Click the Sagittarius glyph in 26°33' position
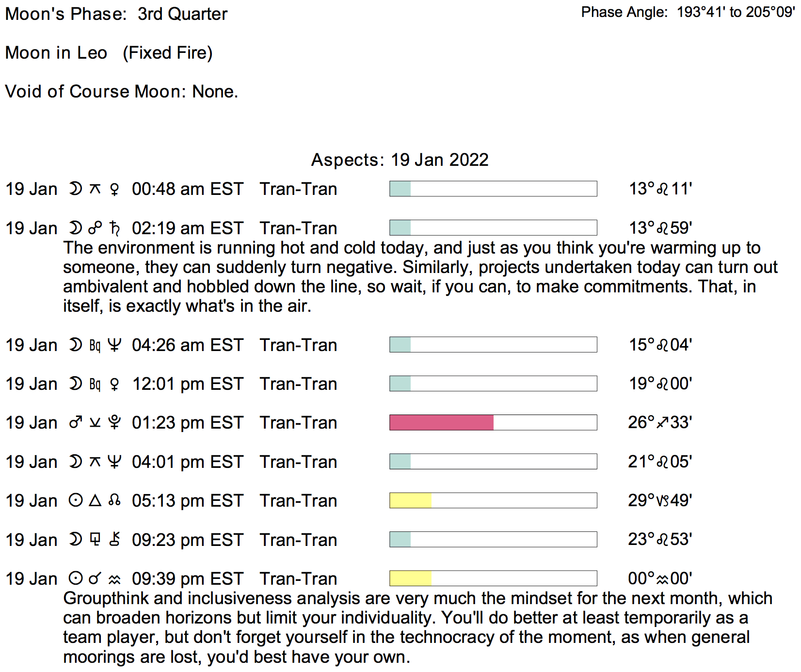The width and height of the screenshot is (801, 672). 662,423
